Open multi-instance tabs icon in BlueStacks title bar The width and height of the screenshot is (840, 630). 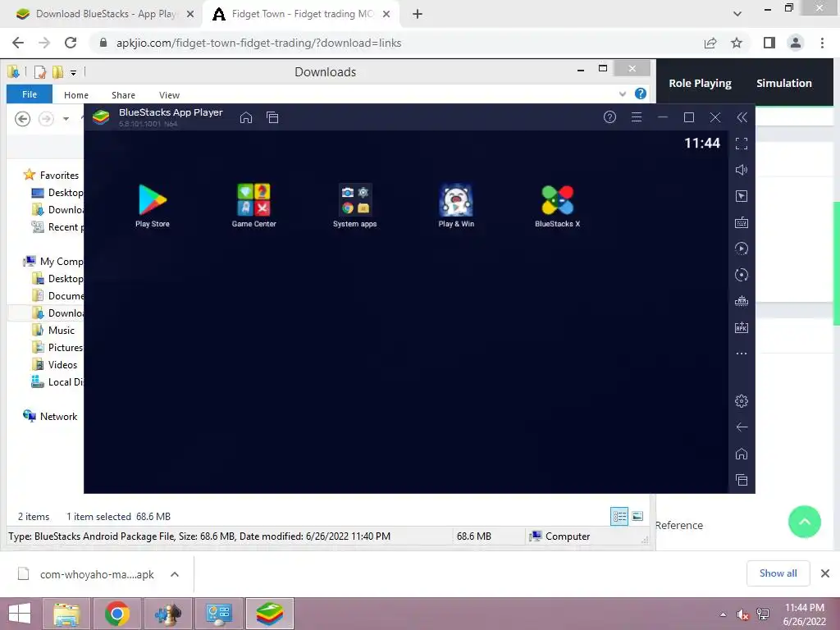272,117
